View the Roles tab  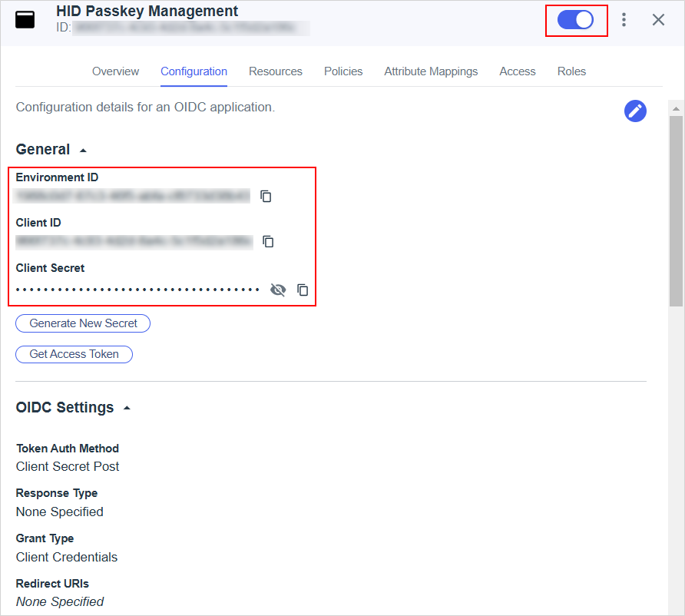571,71
